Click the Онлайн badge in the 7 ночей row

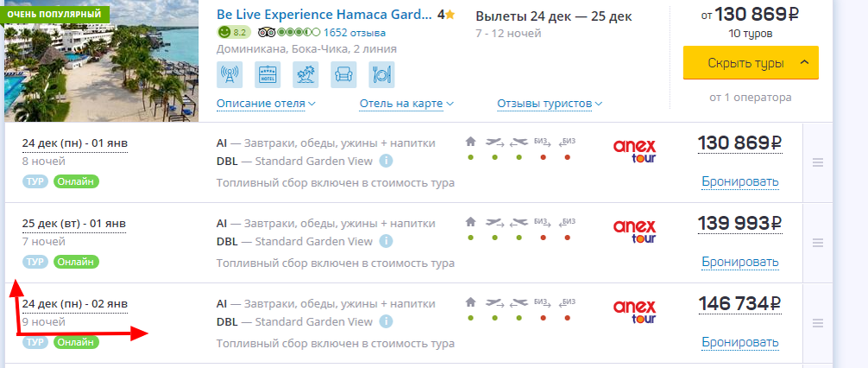(x=77, y=262)
